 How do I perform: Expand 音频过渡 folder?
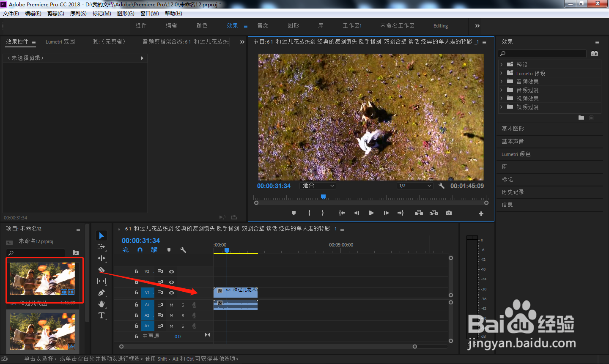502,90
